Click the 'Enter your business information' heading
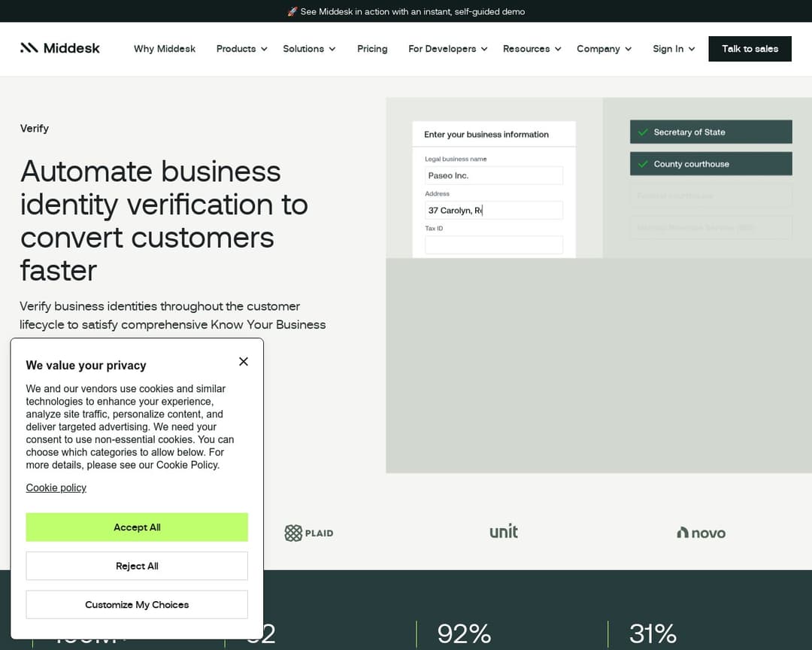The width and height of the screenshot is (812, 650). tap(486, 134)
